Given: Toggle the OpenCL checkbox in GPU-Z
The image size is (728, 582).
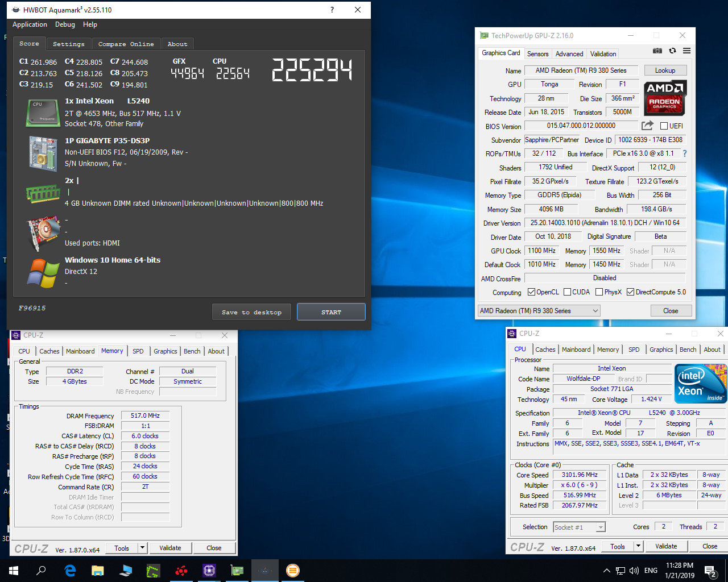Looking at the screenshot, I should [531, 292].
